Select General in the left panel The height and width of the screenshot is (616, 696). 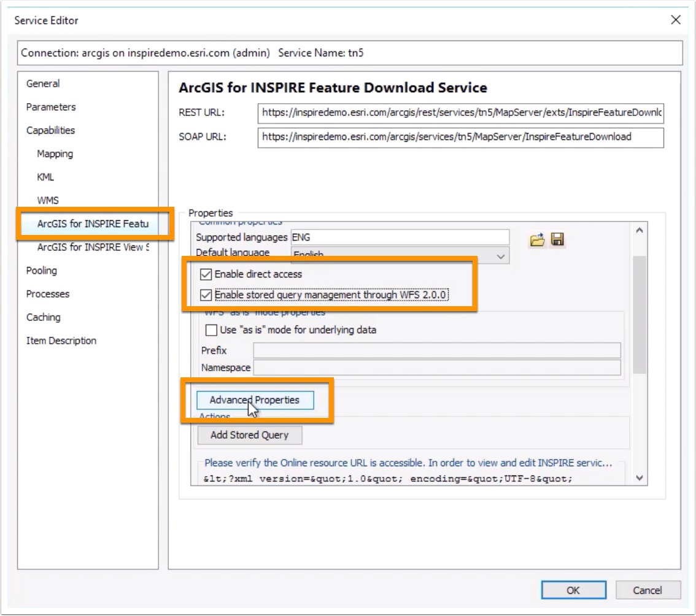pos(42,83)
